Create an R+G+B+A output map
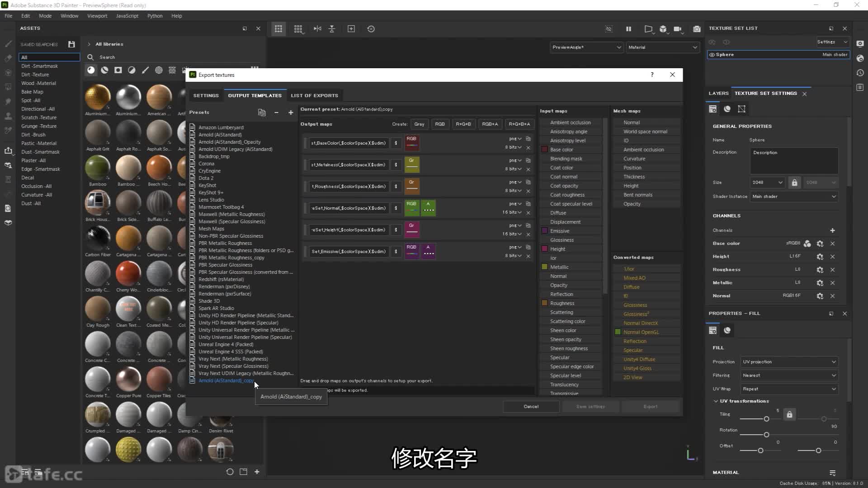868x488 pixels. tap(519, 124)
